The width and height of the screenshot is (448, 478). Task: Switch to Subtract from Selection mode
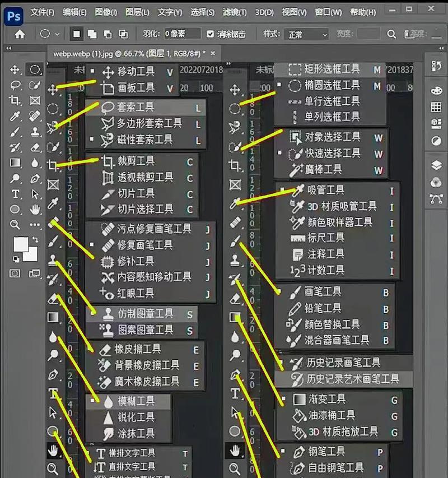point(108,34)
